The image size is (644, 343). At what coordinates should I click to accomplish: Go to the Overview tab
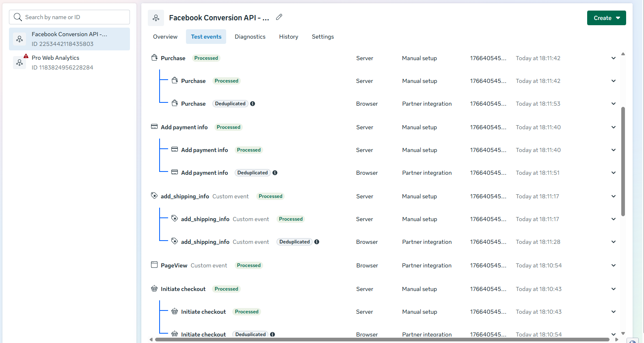click(x=165, y=37)
